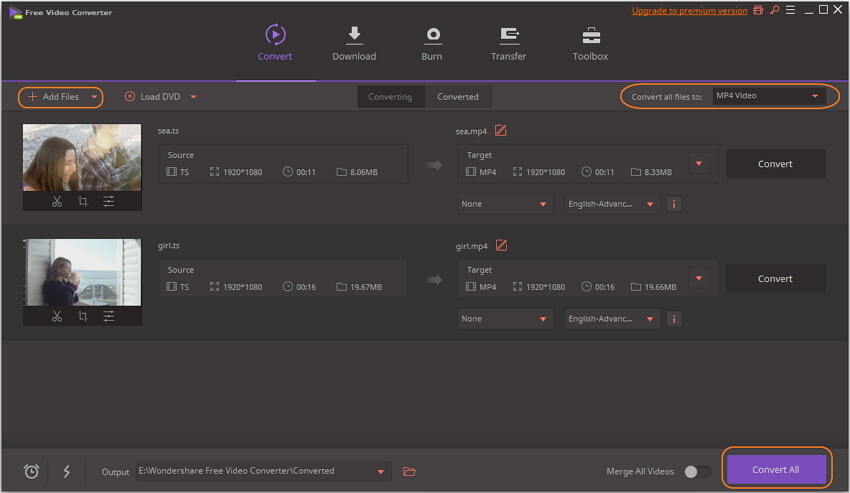
Task: Click the scissors trim icon for sea.ts
Action: [x=57, y=201]
